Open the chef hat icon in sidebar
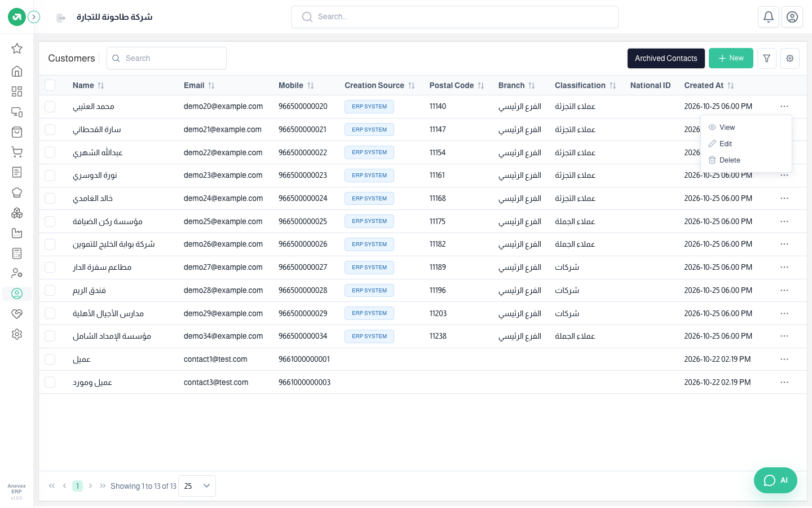 17,192
